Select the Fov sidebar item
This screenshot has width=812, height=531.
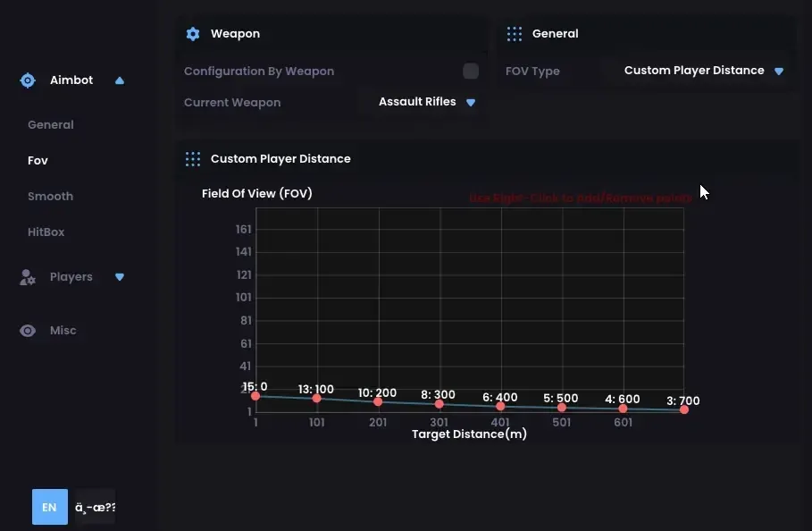[x=38, y=161]
